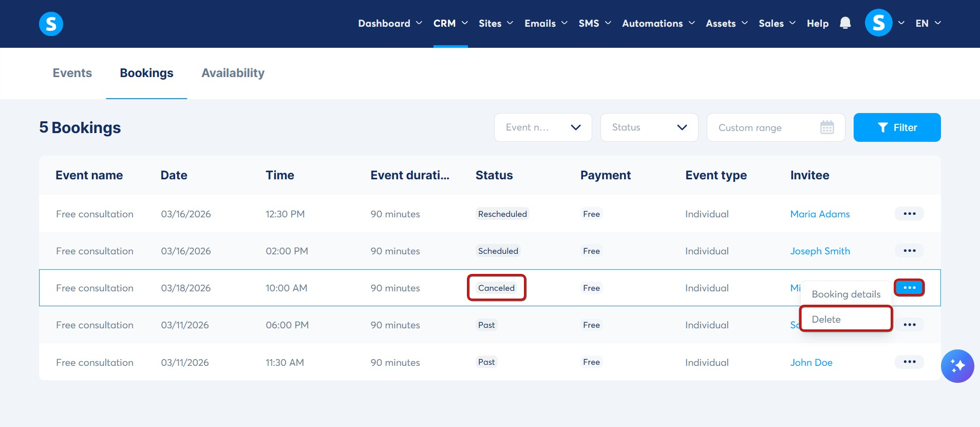Click the Help menu item
This screenshot has width=980, height=427.
pyautogui.click(x=818, y=23)
